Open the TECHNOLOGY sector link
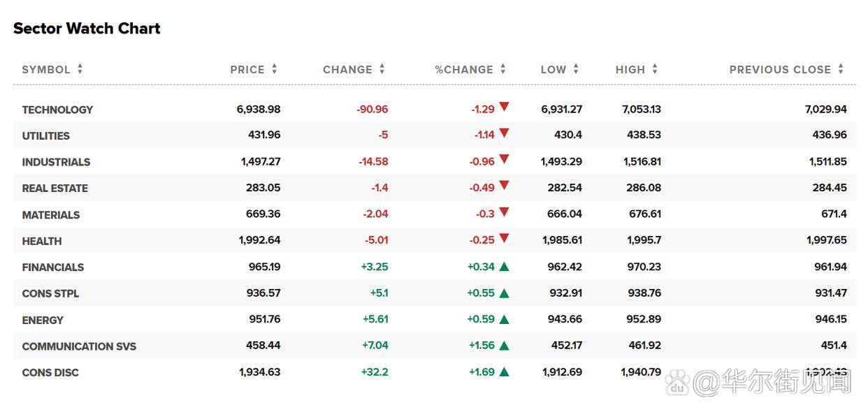This screenshot has width=868, height=414. [57, 110]
